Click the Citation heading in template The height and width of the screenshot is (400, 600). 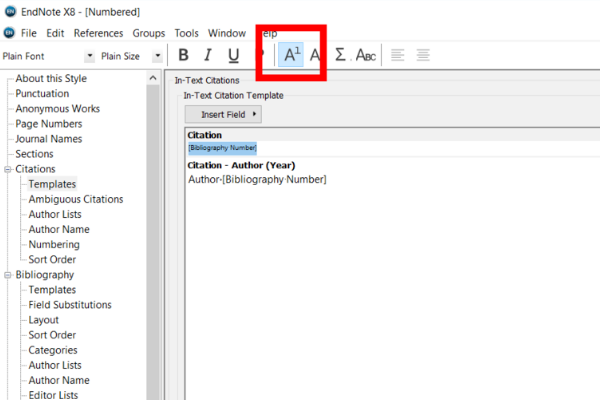[x=204, y=135]
